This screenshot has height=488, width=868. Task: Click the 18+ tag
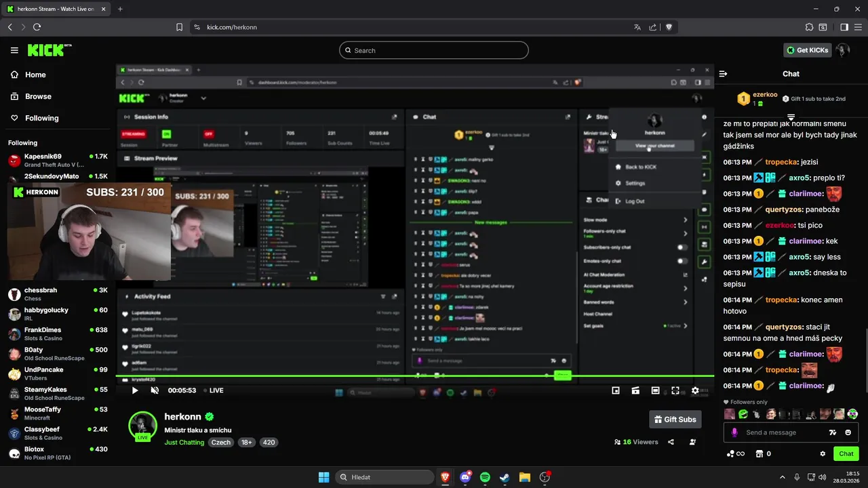(x=247, y=443)
